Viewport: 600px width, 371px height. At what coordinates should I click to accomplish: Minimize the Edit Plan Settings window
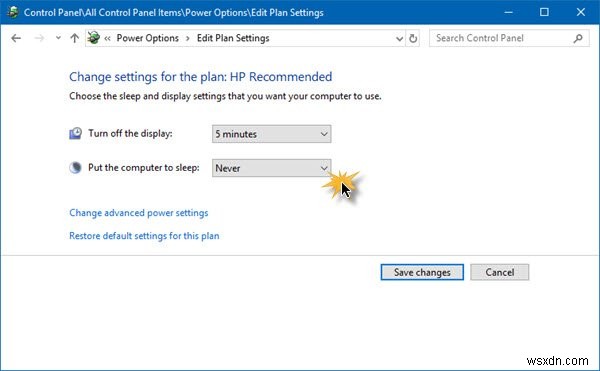[508, 12]
